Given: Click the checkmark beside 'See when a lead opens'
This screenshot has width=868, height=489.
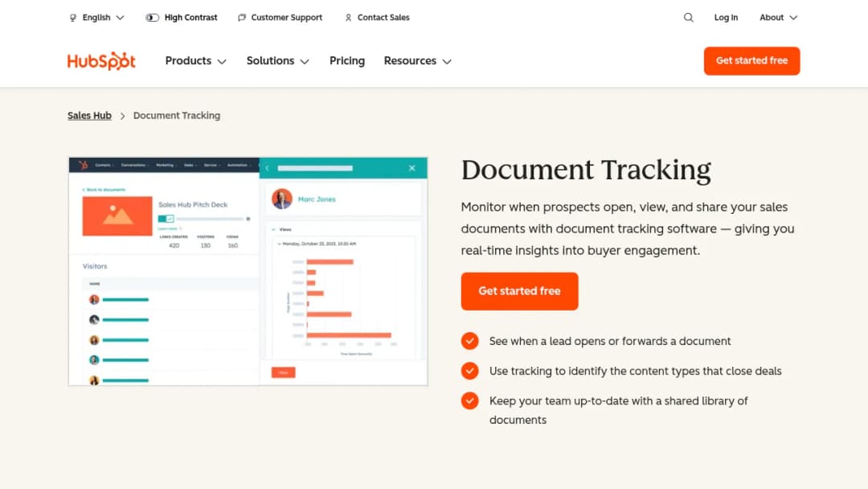Looking at the screenshot, I should [x=469, y=341].
